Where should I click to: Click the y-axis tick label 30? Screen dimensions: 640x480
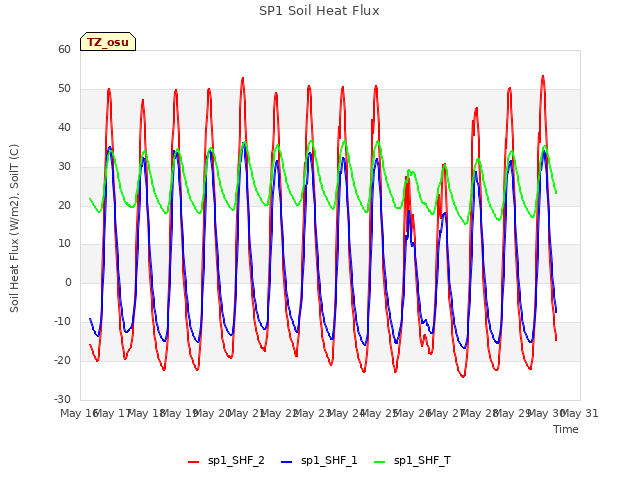click(64, 167)
